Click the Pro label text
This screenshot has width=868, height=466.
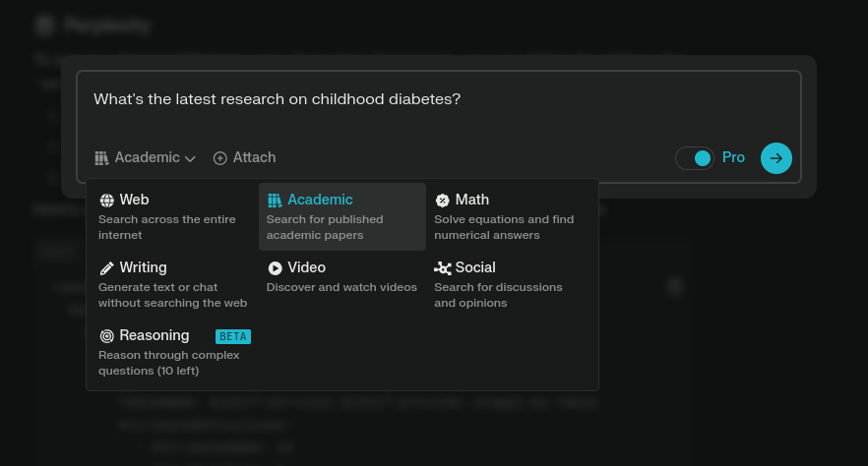[733, 157]
